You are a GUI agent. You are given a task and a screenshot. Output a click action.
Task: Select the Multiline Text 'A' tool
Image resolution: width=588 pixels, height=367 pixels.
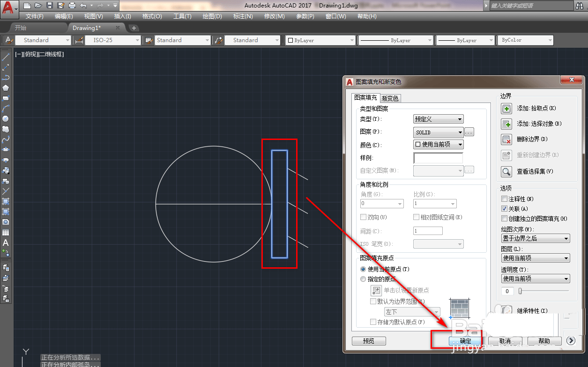[6, 242]
